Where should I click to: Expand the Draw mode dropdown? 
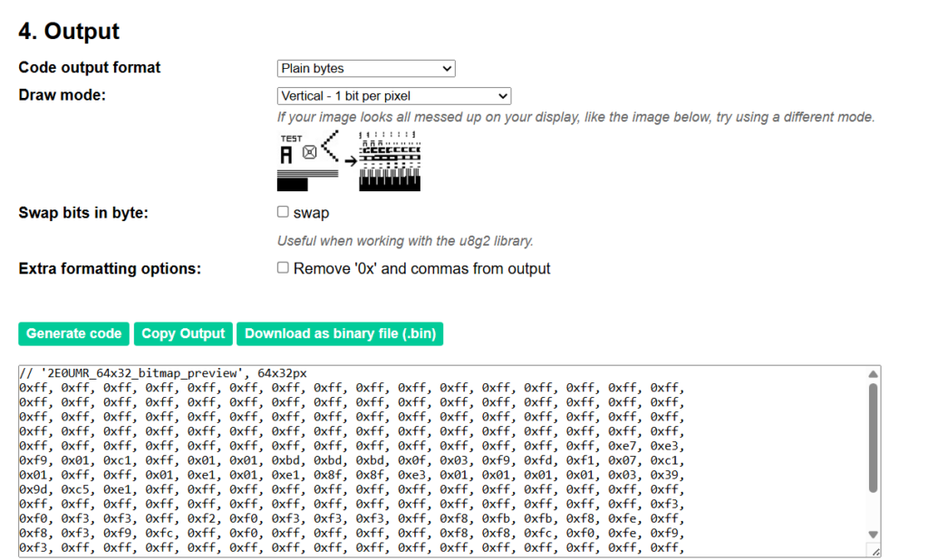coord(393,96)
